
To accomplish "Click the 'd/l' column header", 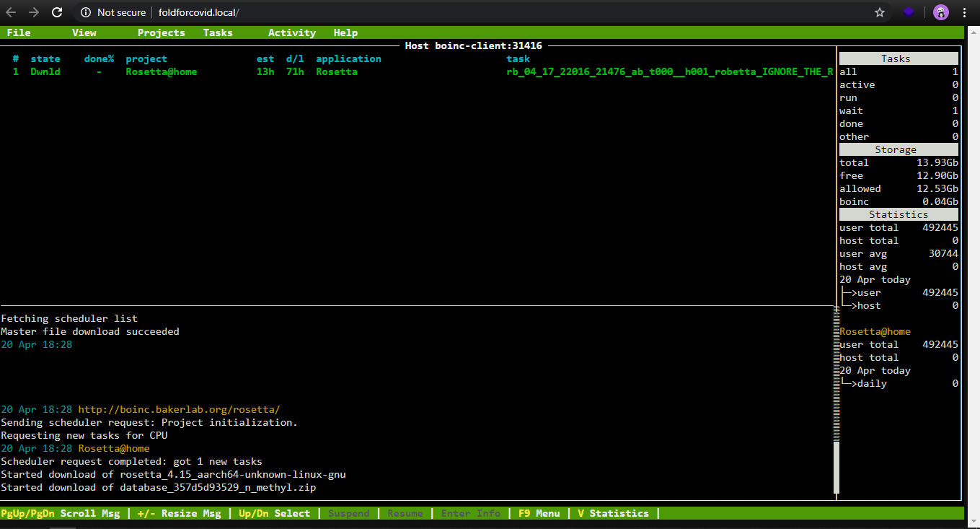I will [295, 58].
